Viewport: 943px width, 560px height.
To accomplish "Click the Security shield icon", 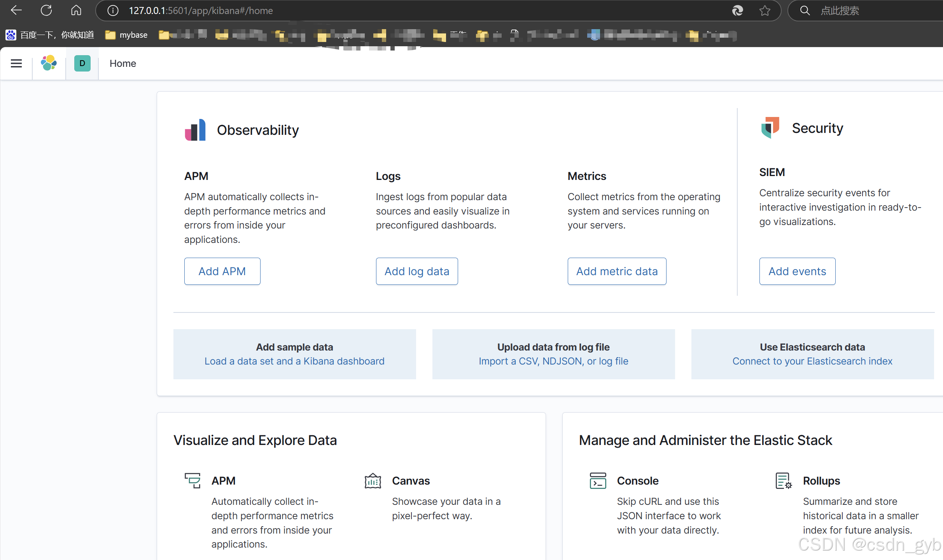I will pyautogui.click(x=770, y=127).
